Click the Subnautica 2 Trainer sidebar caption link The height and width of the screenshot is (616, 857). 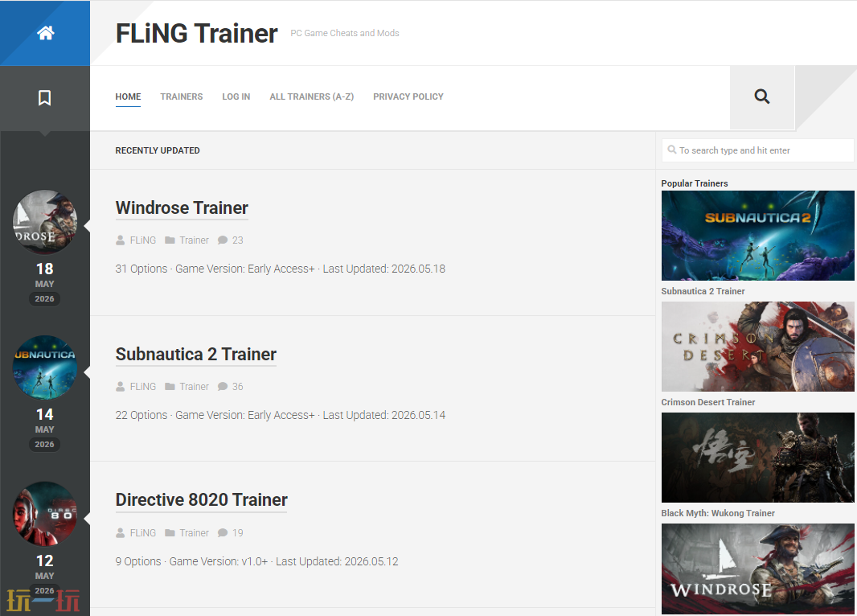pos(703,291)
